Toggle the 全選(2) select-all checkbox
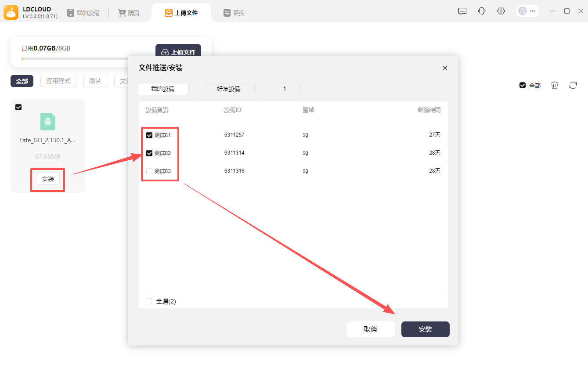Image resolution: width=588 pixels, height=368 pixels. 149,301
